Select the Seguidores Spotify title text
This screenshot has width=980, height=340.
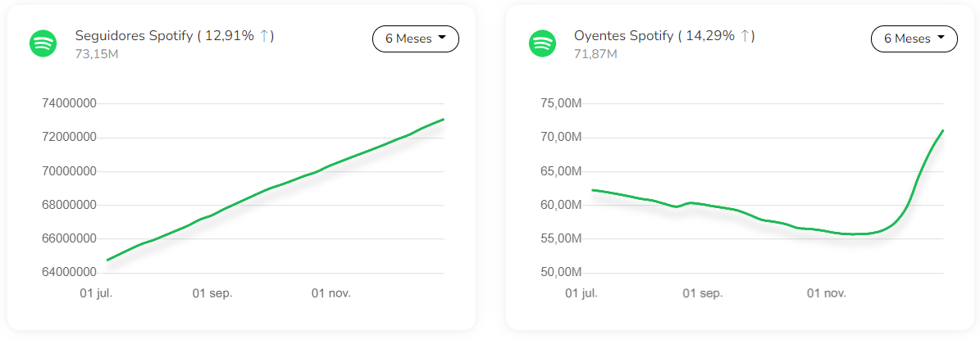point(175,36)
